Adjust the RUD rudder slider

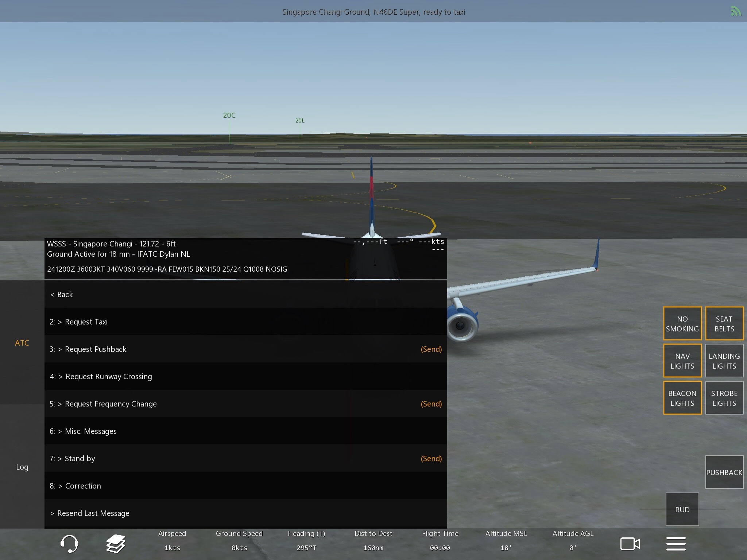pyautogui.click(x=682, y=509)
